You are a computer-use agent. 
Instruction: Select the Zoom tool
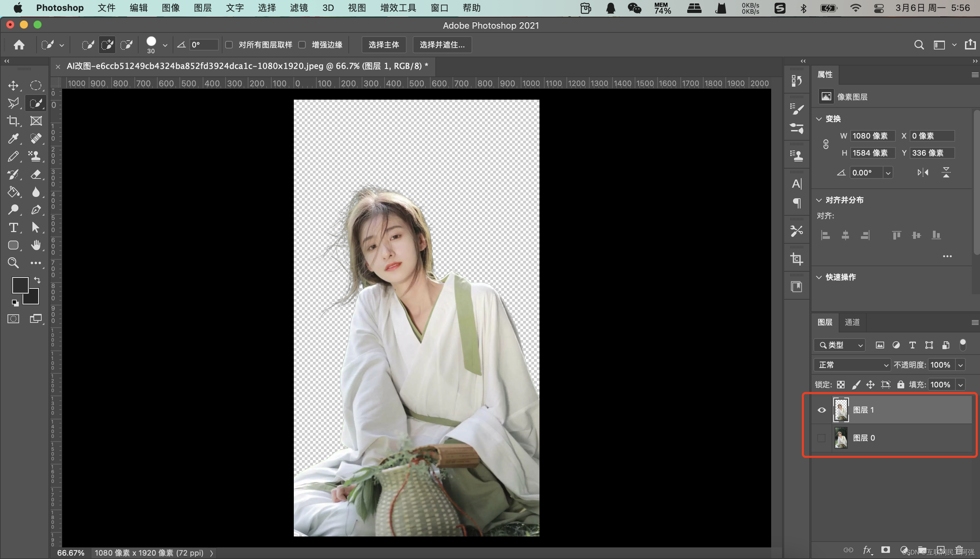13,263
